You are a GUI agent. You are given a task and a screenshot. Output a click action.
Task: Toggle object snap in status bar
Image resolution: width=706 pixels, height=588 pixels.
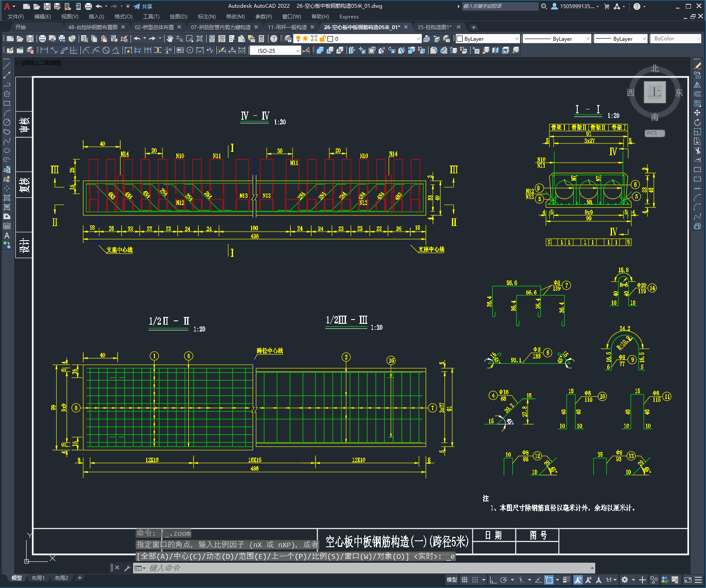click(549, 580)
